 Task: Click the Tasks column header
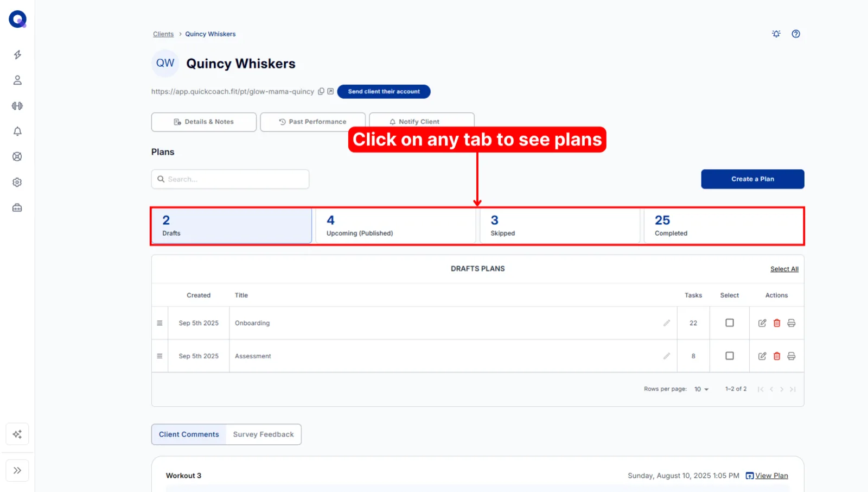pos(693,295)
